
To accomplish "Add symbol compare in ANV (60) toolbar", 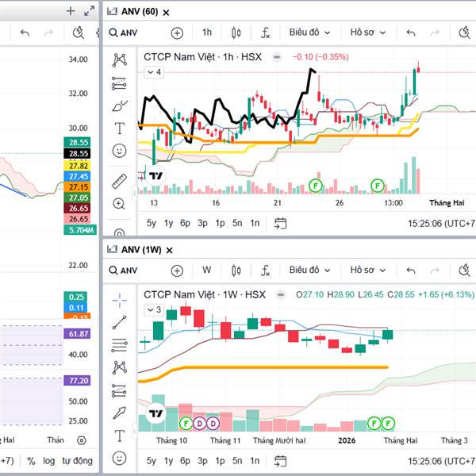I will coord(177,33).
